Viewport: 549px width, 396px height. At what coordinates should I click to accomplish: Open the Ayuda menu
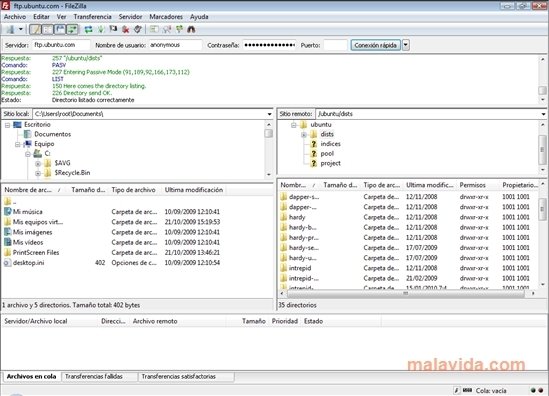tap(199, 16)
